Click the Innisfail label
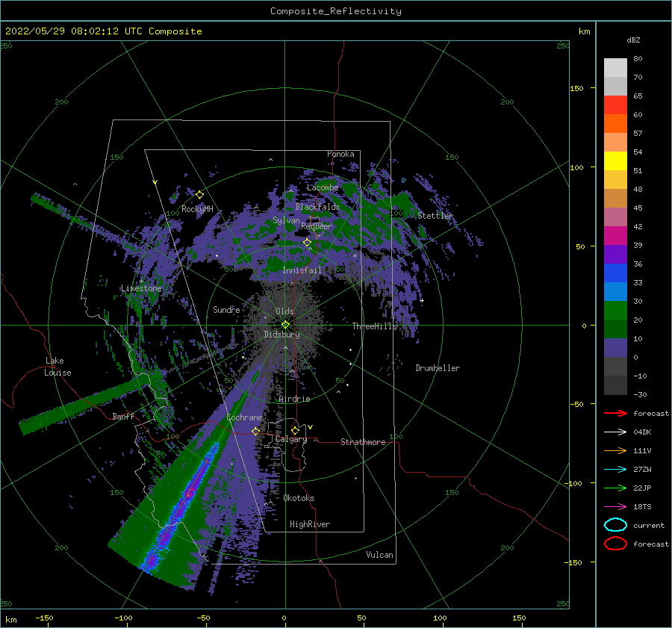This screenshot has width=672, height=628. 302,270
